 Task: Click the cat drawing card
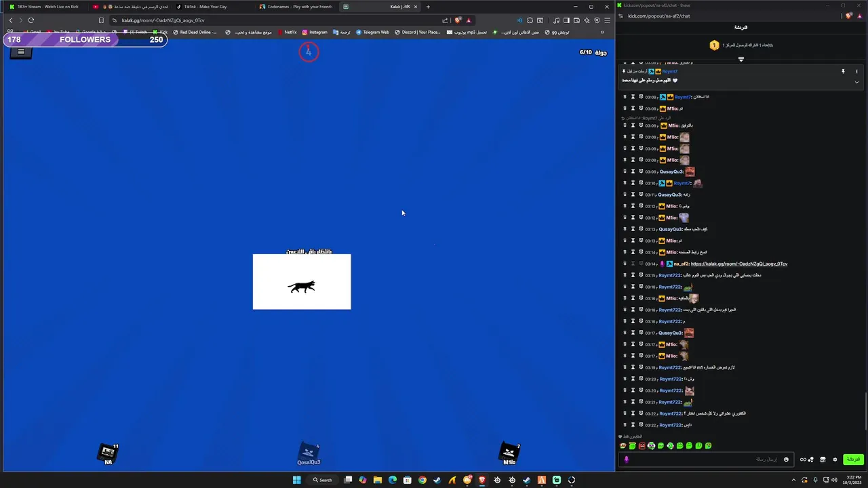302,282
